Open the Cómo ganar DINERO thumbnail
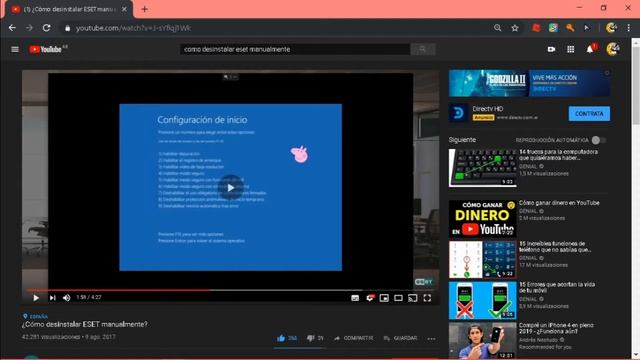Screen dimensions: 640x360 pyautogui.click(x=482, y=219)
